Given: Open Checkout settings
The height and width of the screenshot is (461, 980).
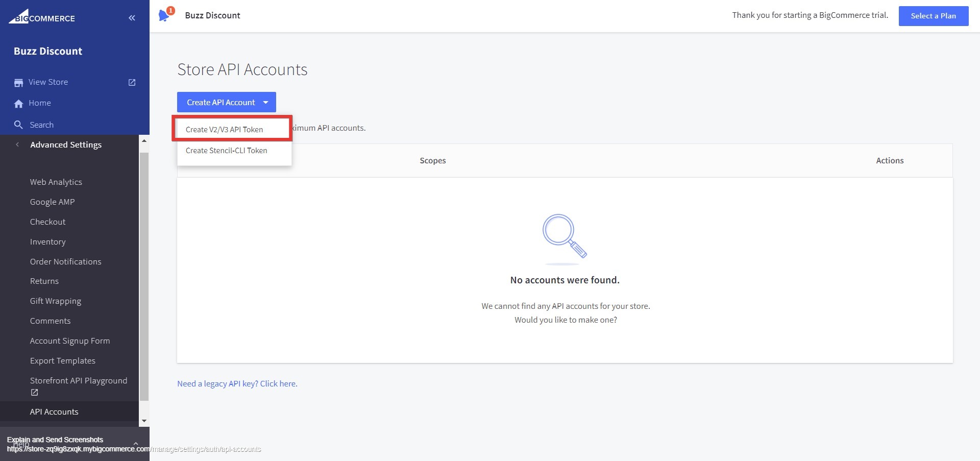Looking at the screenshot, I should (47, 222).
